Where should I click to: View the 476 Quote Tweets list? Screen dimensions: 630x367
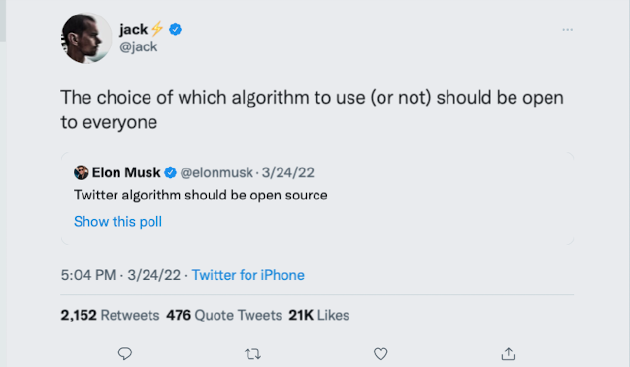tap(224, 315)
